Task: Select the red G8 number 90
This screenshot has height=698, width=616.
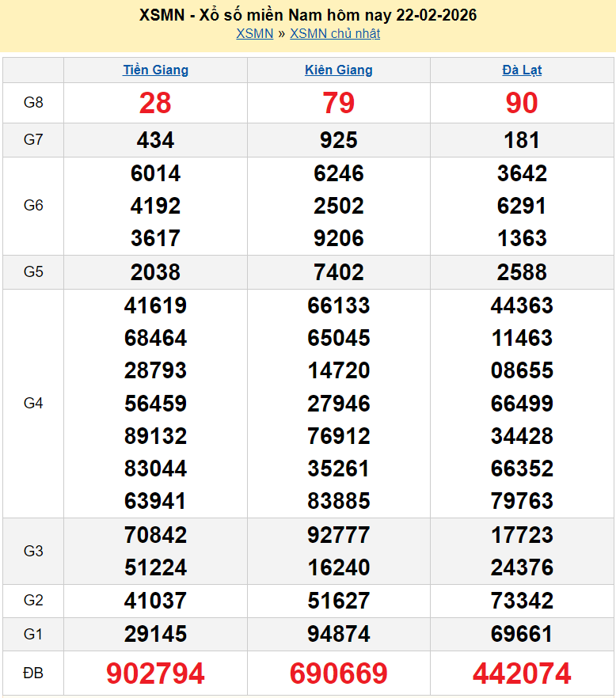Action: pyautogui.click(x=522, y=103)
